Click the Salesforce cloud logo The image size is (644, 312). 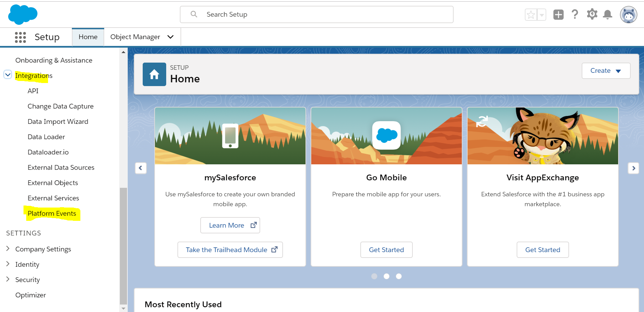pos(23,15)
